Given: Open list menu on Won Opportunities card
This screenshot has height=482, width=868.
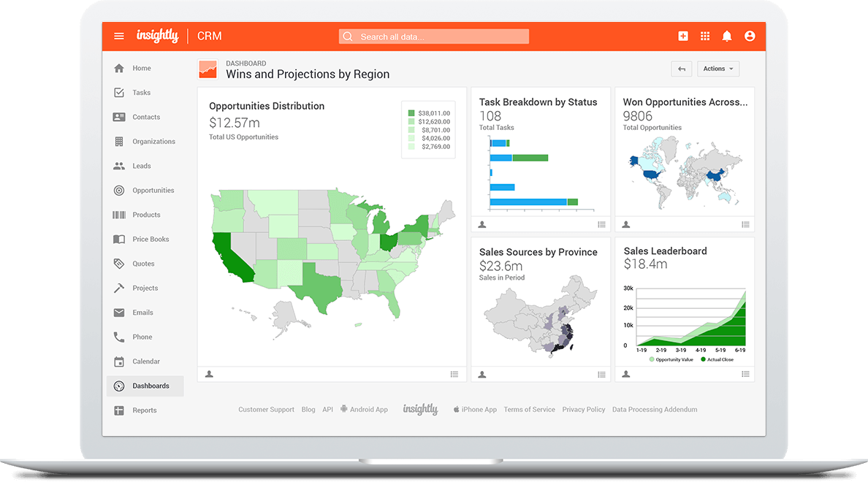Looking at the screenshot, I should (745, 225).
